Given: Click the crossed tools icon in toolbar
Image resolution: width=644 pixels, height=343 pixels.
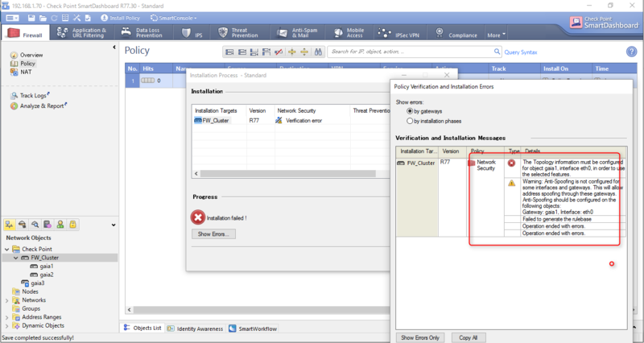Looking at the screenshot, I should click(76, 18).
